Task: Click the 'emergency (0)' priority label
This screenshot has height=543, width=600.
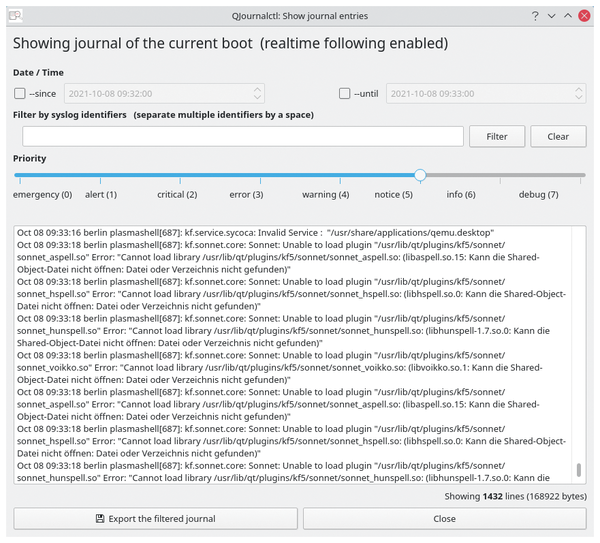Action: pos(42,194)
